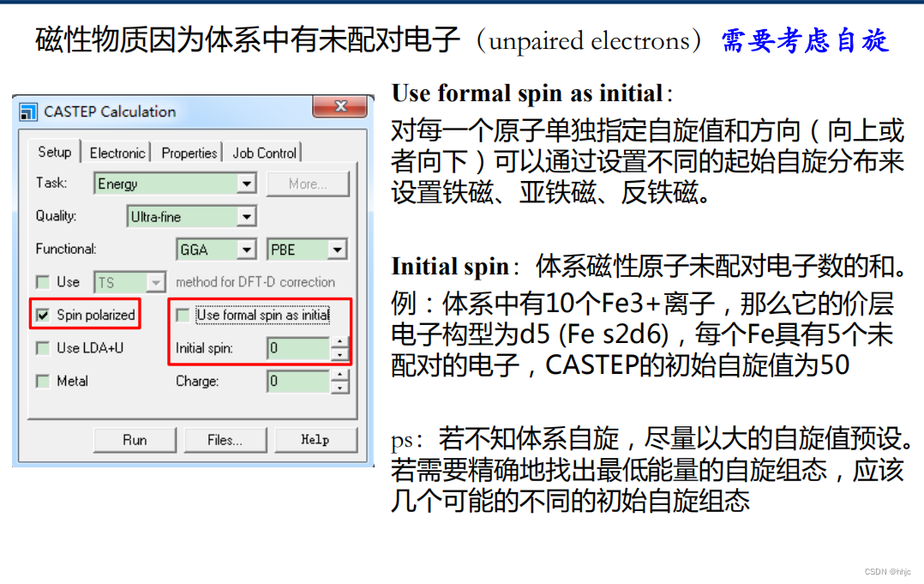Open the Properties tab
This screenshot has height=584, width=924.
[189, 152]
